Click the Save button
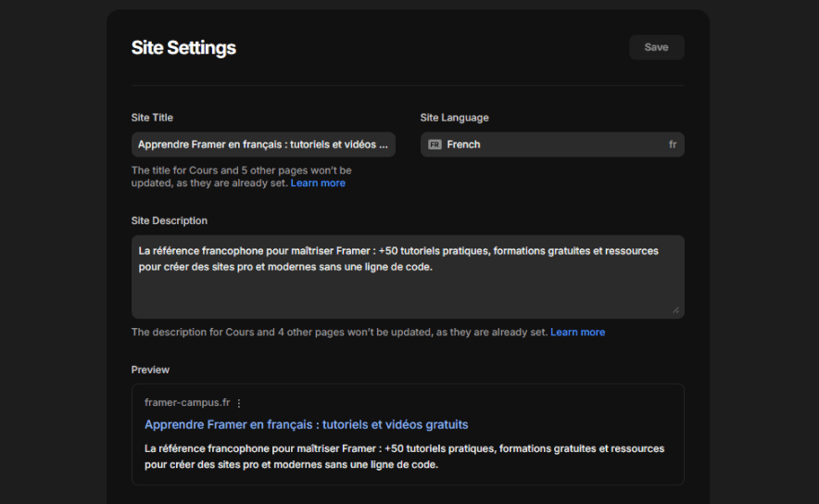The width and height of the screenshot is (819, 504). (x=657, y=47)
